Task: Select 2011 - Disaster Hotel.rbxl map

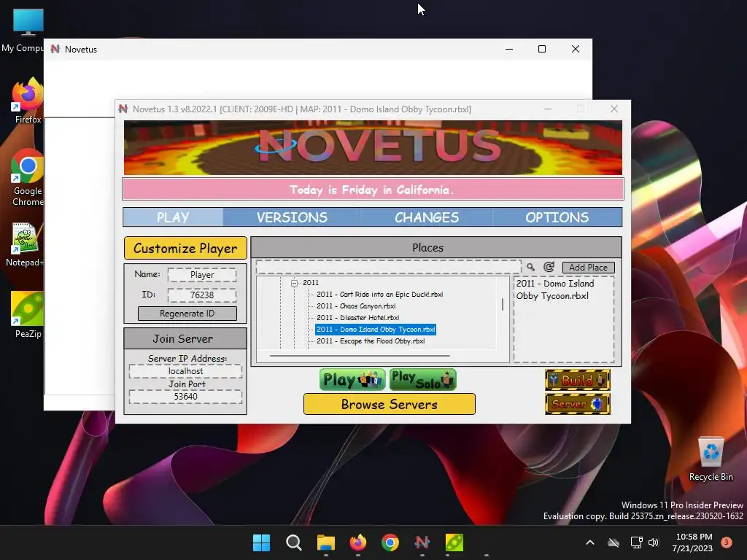Action: click(357, 318)
